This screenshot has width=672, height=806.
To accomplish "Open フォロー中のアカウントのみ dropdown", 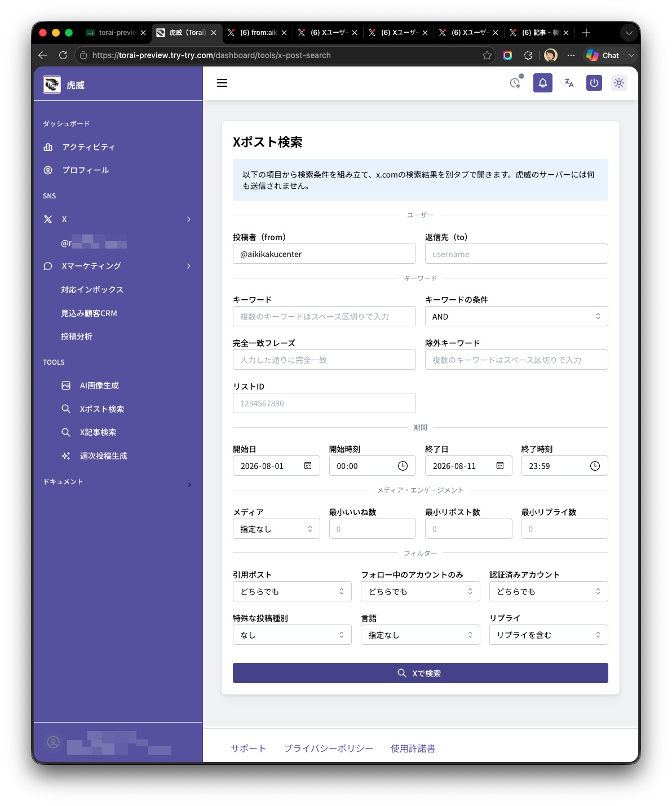I will tap(420, 591).
